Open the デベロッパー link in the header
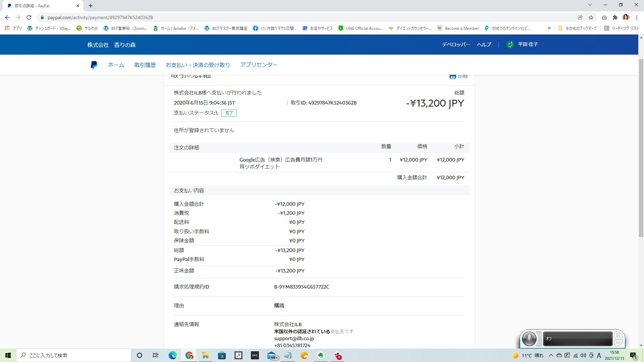Viewport: 644px width, 362px height. (456, 44)
